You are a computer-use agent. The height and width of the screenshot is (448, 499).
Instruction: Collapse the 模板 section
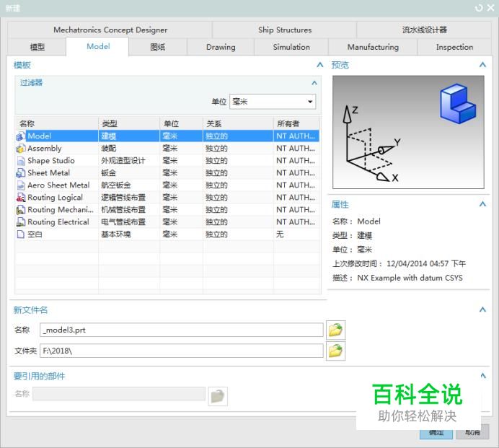(320, 65)
